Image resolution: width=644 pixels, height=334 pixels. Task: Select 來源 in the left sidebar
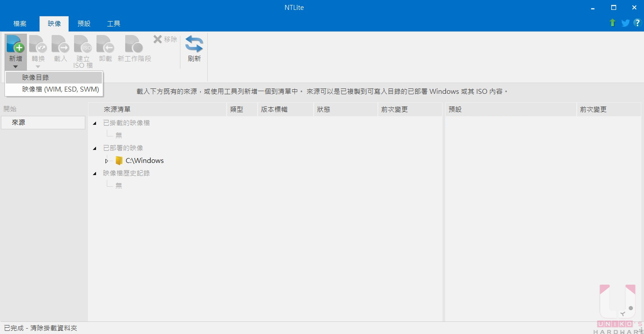(43, 123)
